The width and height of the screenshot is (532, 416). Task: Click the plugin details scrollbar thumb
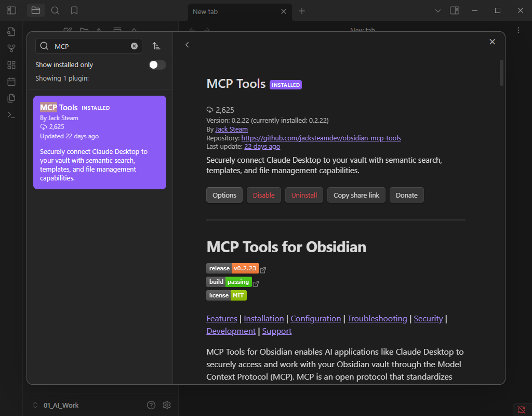pos(501,73)
